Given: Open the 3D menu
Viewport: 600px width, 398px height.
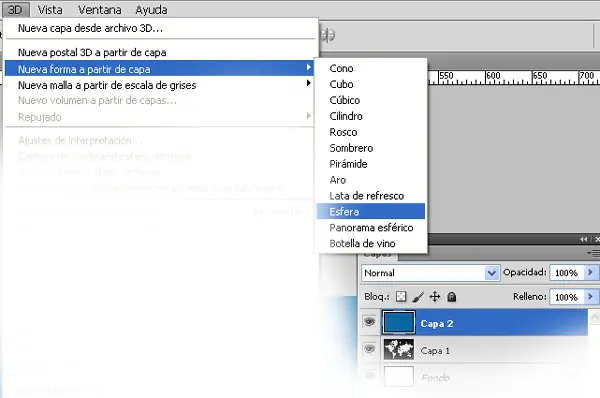Looking at the screenshot, I should point(15,10).
